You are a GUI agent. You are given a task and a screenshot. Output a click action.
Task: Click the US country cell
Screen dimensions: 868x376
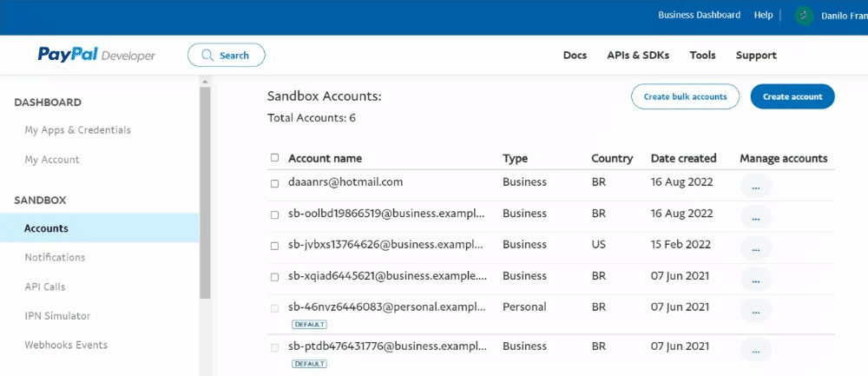click(598, 244)
